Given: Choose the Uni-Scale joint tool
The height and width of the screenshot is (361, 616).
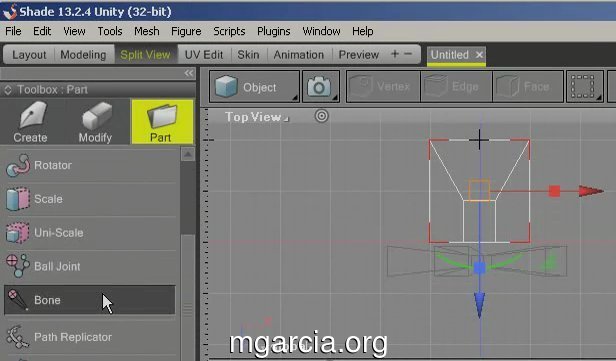Looking at the screenshot, I should click(x=90, y=233).
